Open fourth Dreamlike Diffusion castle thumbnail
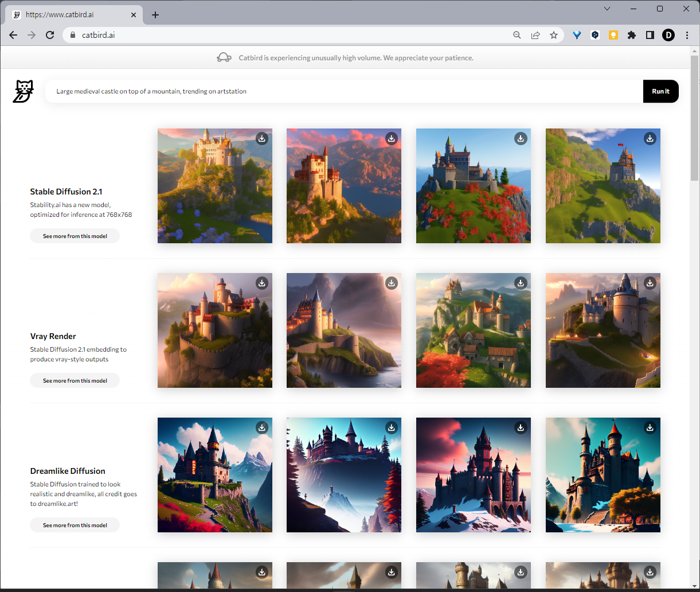 [603, 475]
